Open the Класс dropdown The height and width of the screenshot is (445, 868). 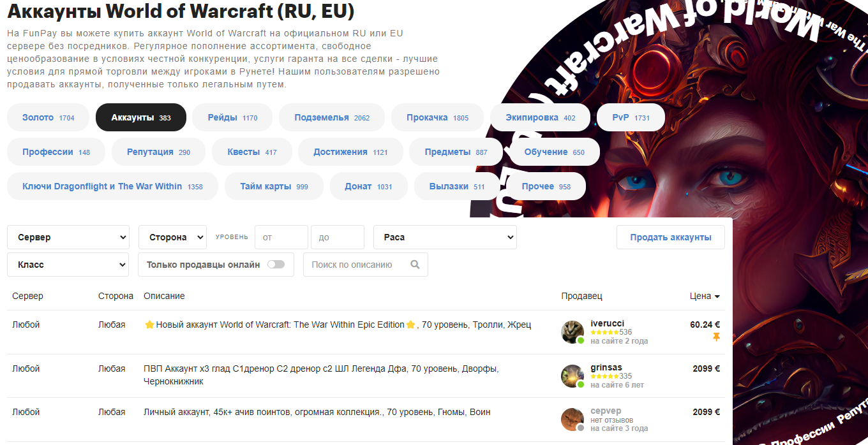click(x=68, y=265)
